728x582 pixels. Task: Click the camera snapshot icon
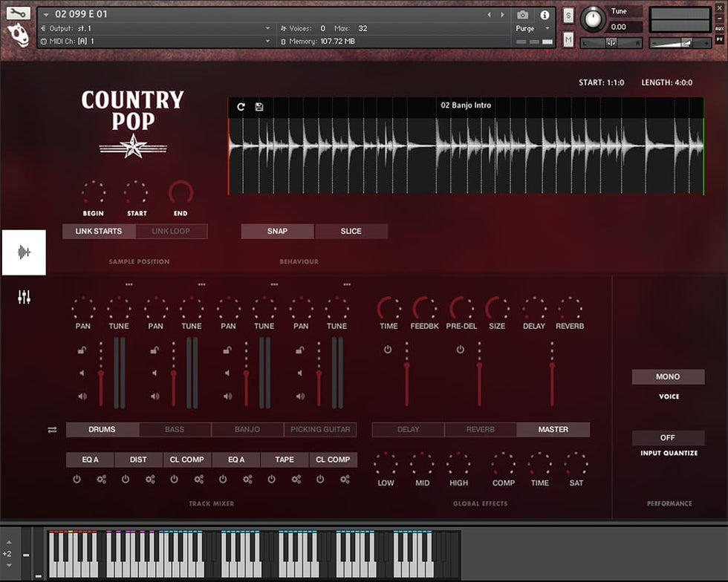(522, 15)
